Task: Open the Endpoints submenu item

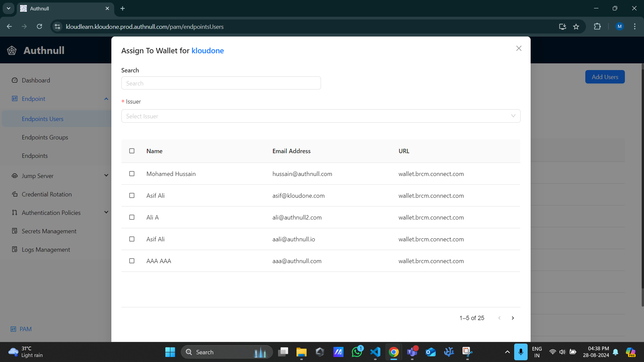Action: coord(35,156)
